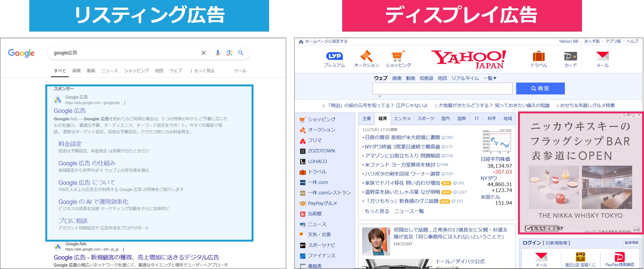Close the Nikka Whisky ad with X
The image size is (644, 269).
pyautogui.click(x=639, y=115)
